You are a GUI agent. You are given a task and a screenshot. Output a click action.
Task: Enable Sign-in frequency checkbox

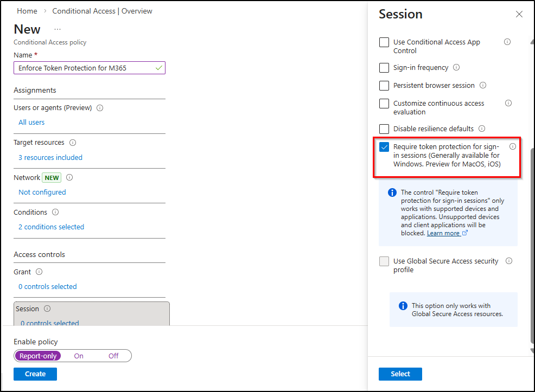(x=384, y=68)
